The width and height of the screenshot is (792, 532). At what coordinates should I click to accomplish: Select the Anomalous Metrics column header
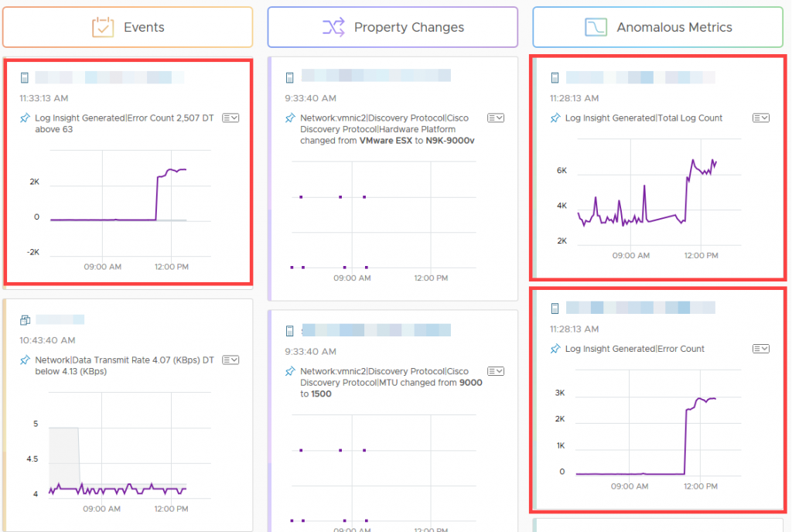[x=657, y=27]
